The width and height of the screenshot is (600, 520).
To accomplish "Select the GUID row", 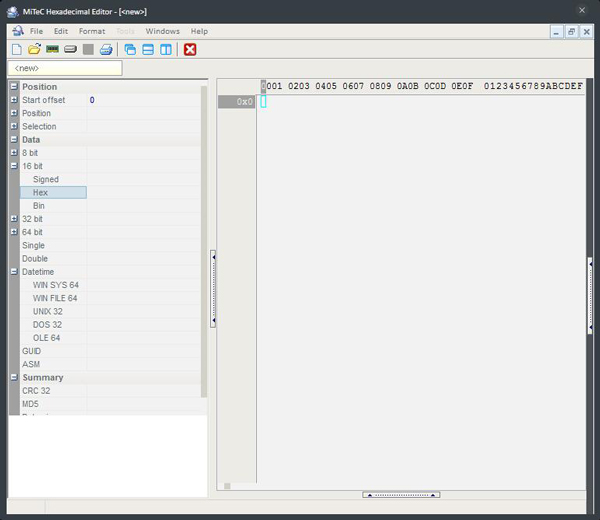I will (110, 351).
